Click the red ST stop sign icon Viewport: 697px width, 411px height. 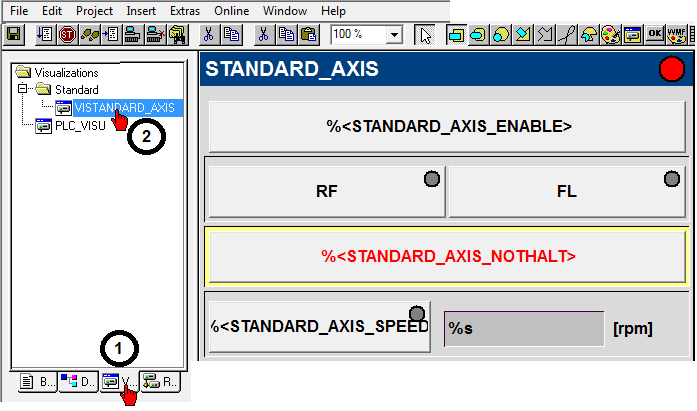pos(67,35)
